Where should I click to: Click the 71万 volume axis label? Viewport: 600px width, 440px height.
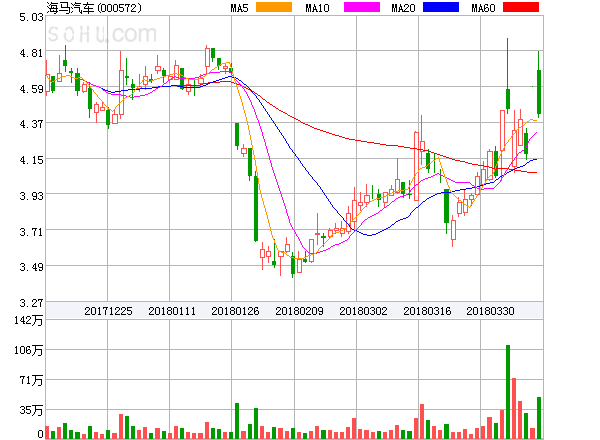(31, 380)
